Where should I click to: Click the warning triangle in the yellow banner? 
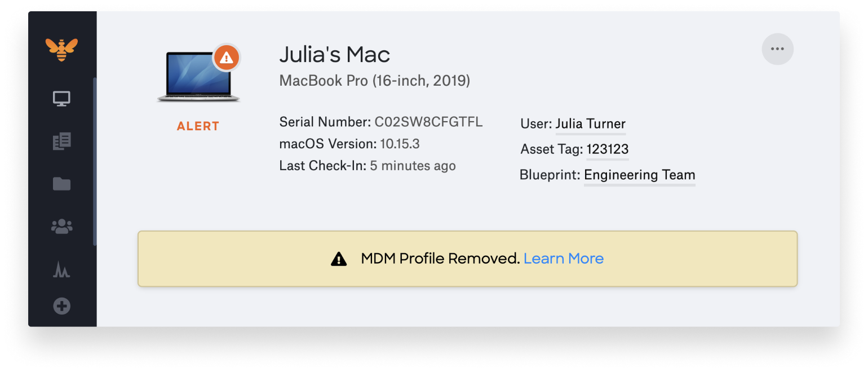(x=338, y=258)
